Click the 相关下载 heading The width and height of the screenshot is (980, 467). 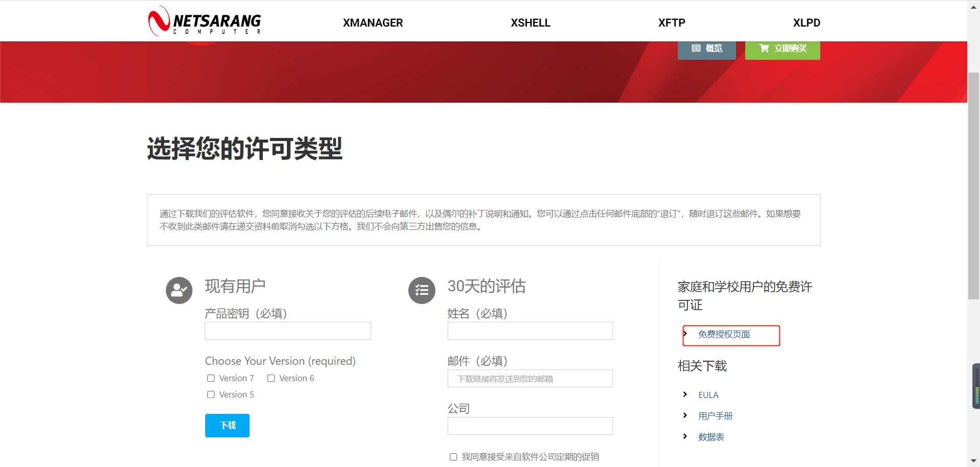click(702, 366)
